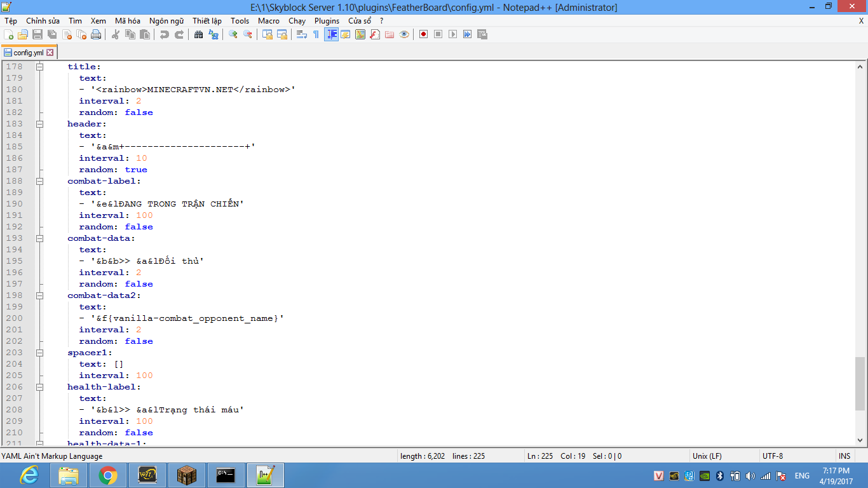Open the Document Map toolbar icon
Screen dimensions: 868x488
[360, 34]
